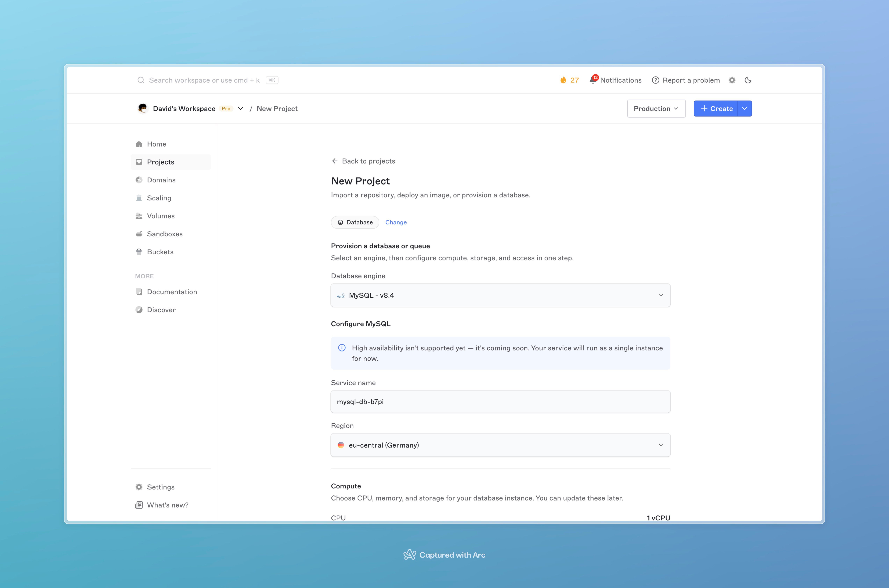
Task: Open Volumes from sidebar
Action: (x=171, y=216)
